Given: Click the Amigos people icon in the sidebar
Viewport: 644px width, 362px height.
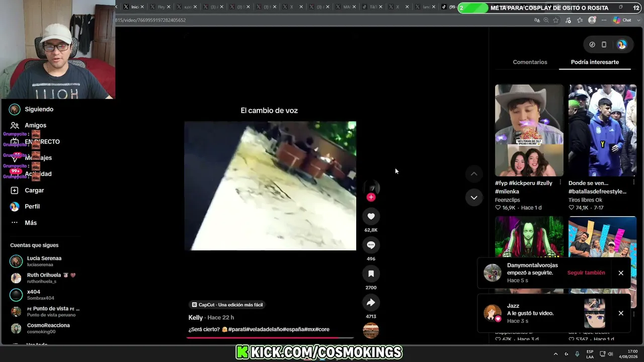Looking at the screenshot, I should 15,125.
